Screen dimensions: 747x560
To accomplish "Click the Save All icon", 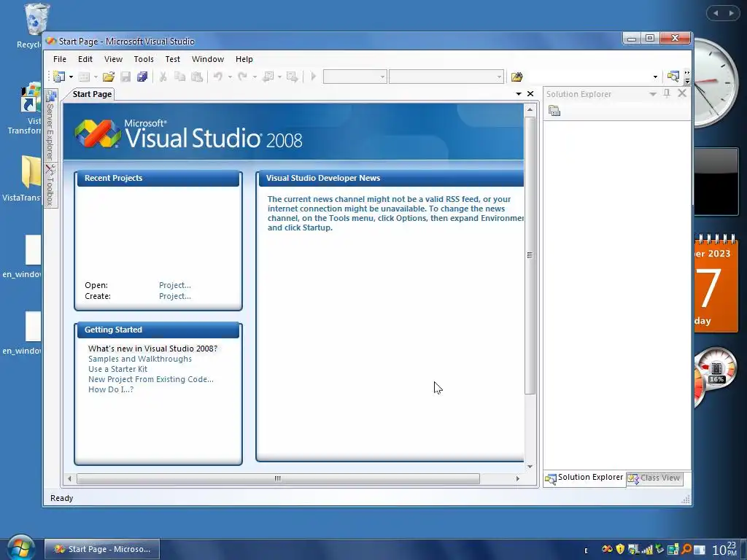I will 142,77.
